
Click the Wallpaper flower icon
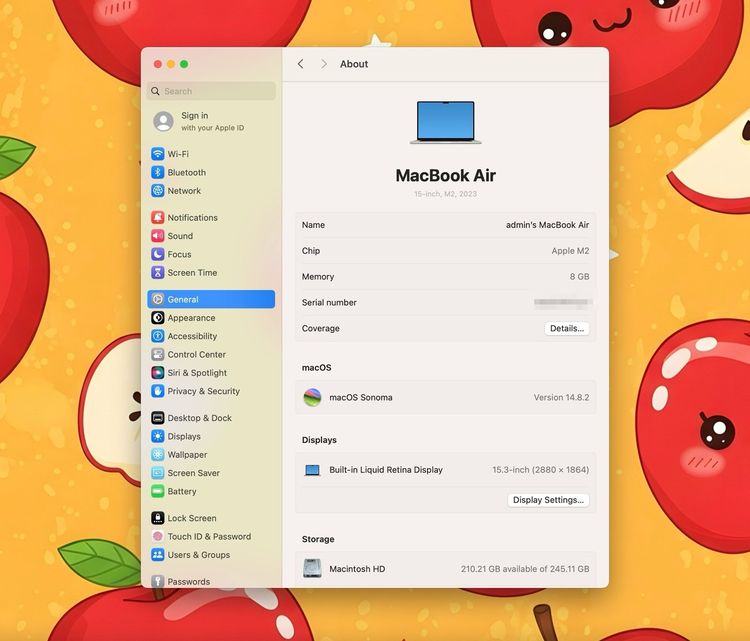(157, 454)
